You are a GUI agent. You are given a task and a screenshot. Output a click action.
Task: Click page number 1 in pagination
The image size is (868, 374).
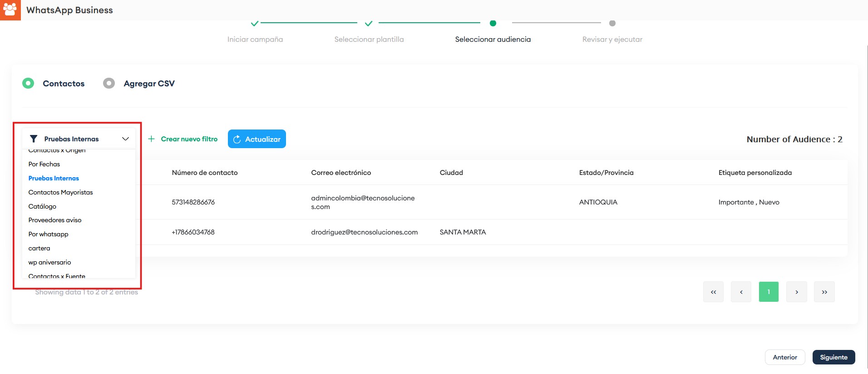point(768,292)
